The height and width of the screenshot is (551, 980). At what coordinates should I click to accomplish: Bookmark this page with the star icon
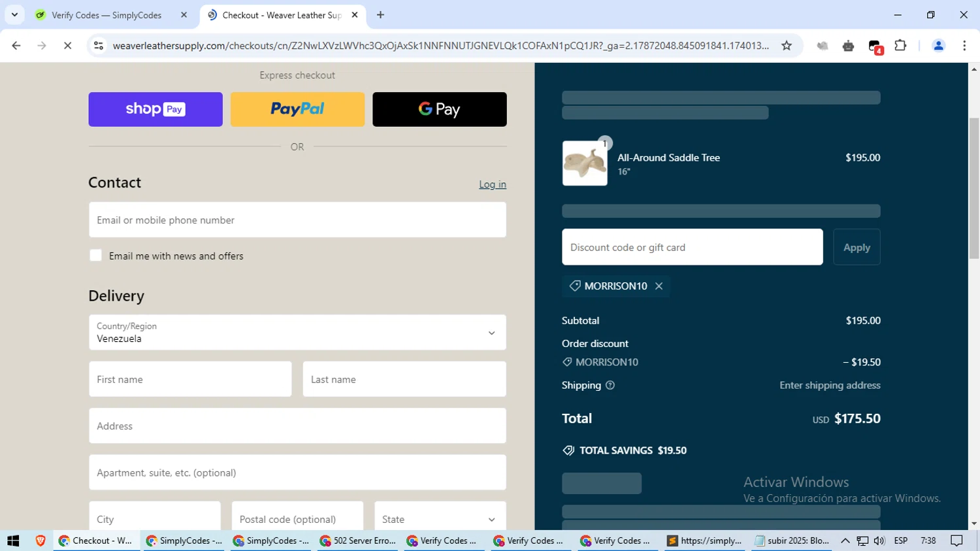pyautogui.click(x=787, y=46)
